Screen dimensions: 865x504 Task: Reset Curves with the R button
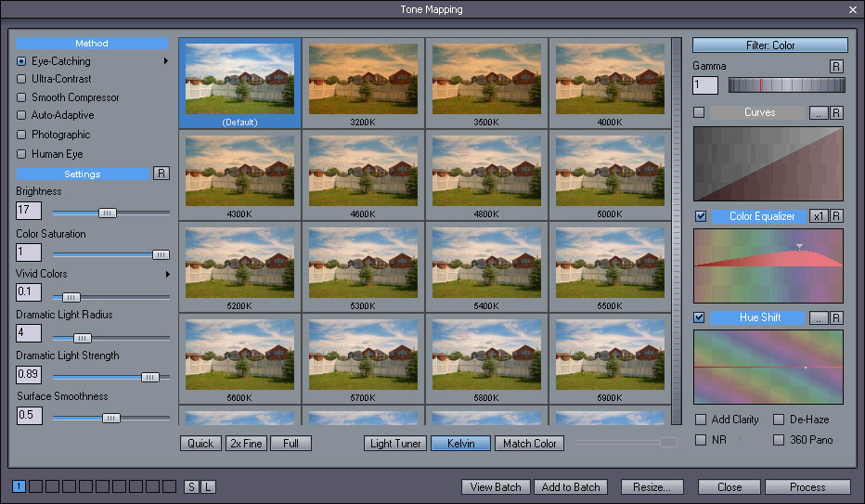(836, 112)
